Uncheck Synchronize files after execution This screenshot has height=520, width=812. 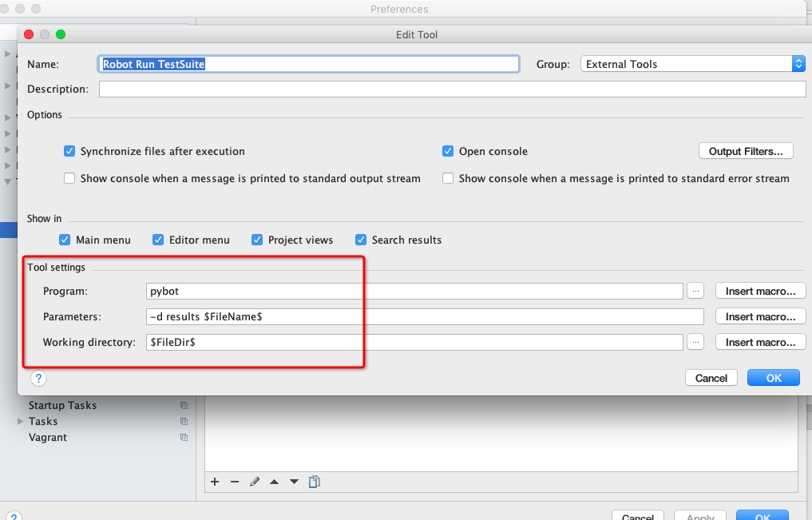point(69,151)
